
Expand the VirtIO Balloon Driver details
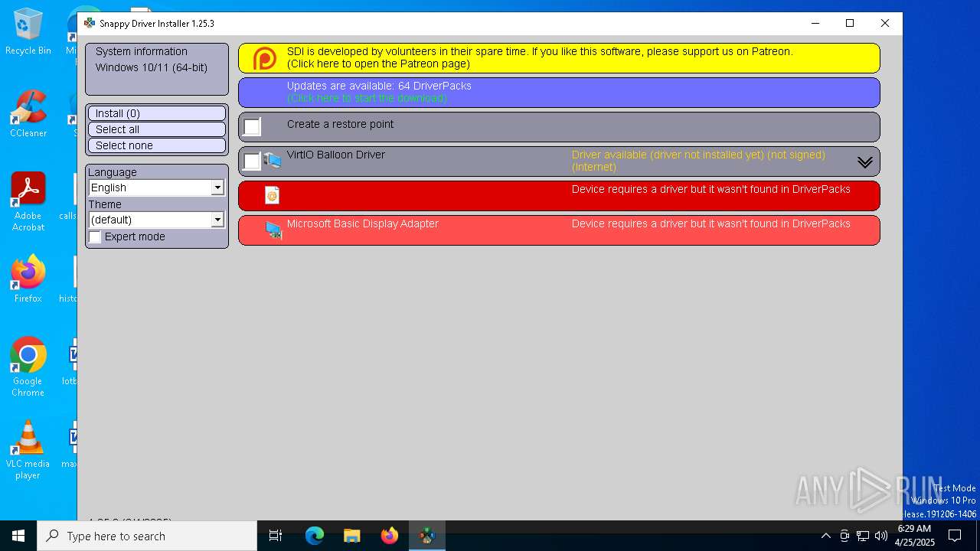pyautogui.click(x=865, y=162)
